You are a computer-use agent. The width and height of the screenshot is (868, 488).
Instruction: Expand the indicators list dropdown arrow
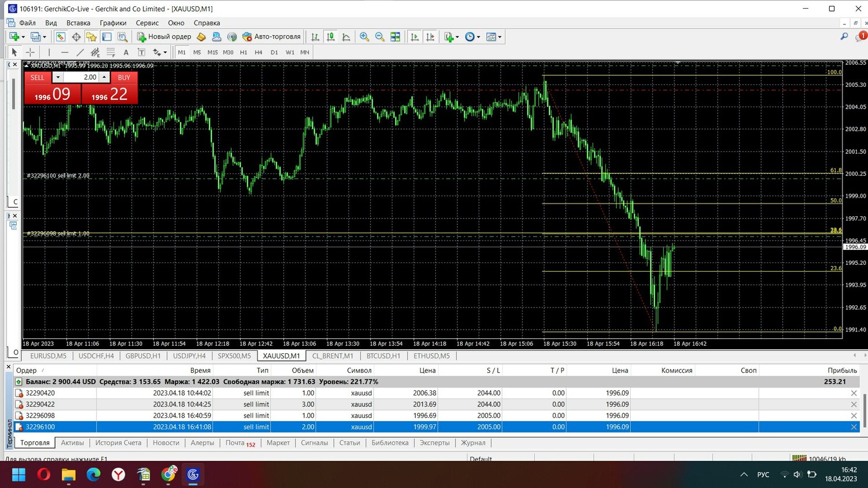click(457, 37)
